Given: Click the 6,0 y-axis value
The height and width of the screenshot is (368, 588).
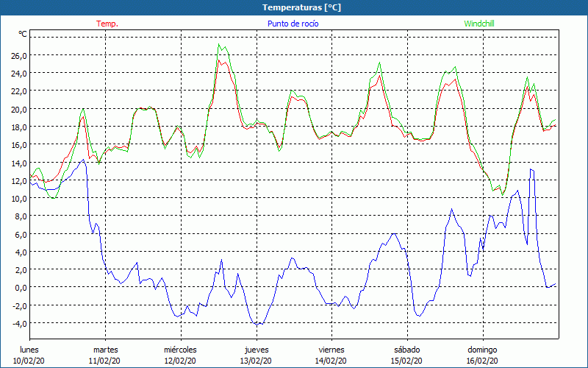Looking at the screenshot, I should pos(21,235).
